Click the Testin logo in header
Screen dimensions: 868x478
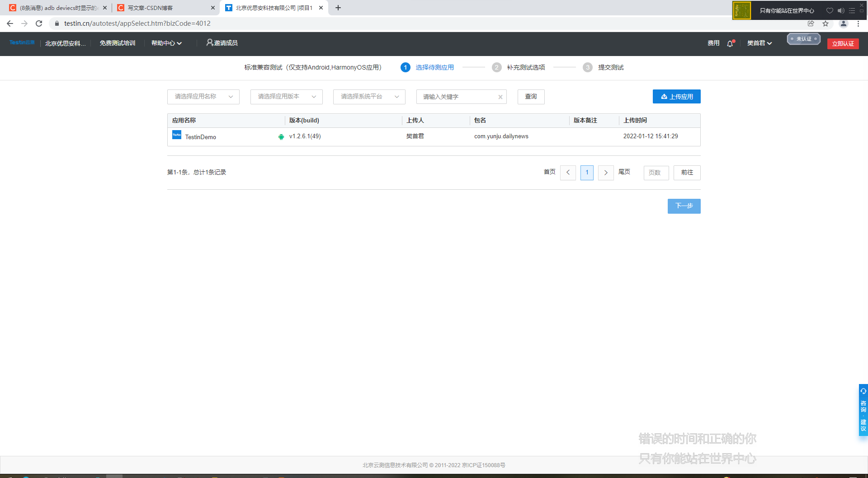tap(22, 42)
